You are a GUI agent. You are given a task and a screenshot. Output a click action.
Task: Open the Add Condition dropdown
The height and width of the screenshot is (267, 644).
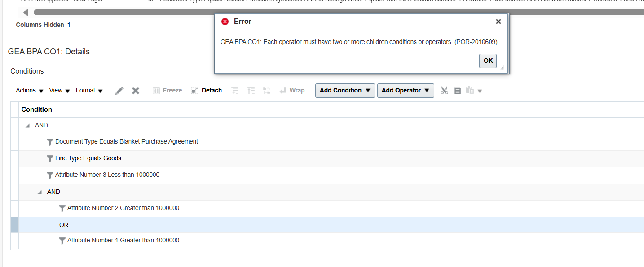(x=344, y=90)
